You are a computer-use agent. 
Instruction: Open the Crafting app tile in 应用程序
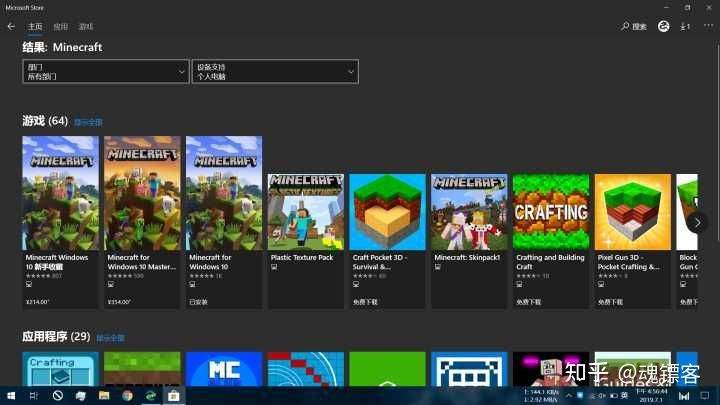point(61,369)
